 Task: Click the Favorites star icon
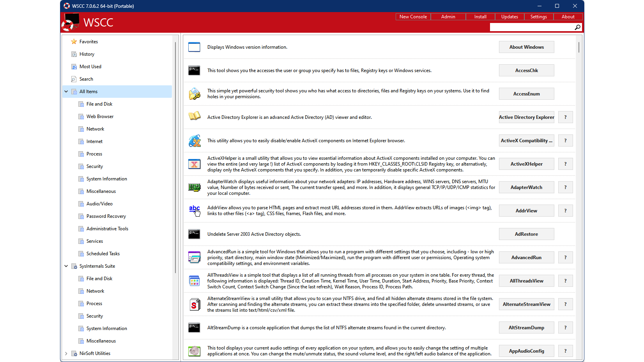pos(74,42)
